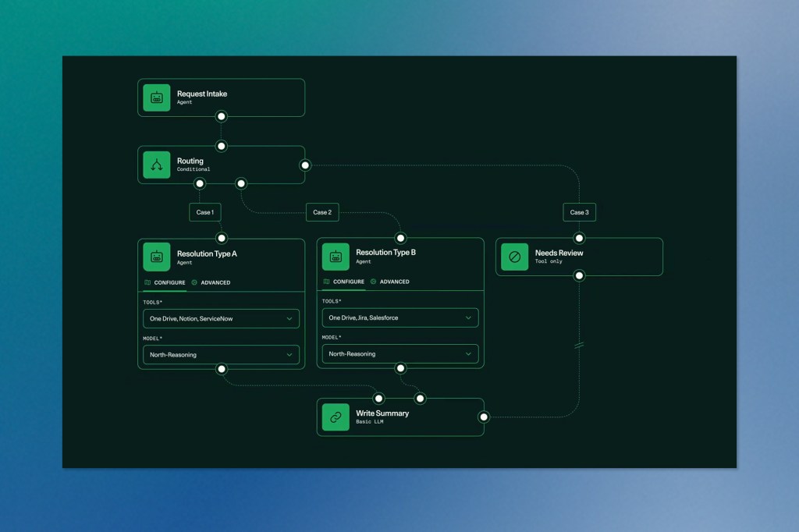Click the Resolution Type A robot icon
This screenshot has height=532, width=799.
156,257
